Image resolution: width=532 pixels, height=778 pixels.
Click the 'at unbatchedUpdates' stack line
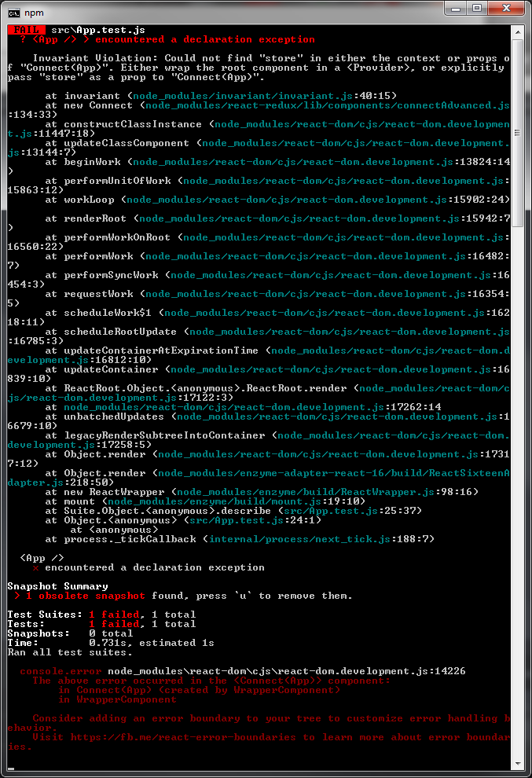[259, 420]
